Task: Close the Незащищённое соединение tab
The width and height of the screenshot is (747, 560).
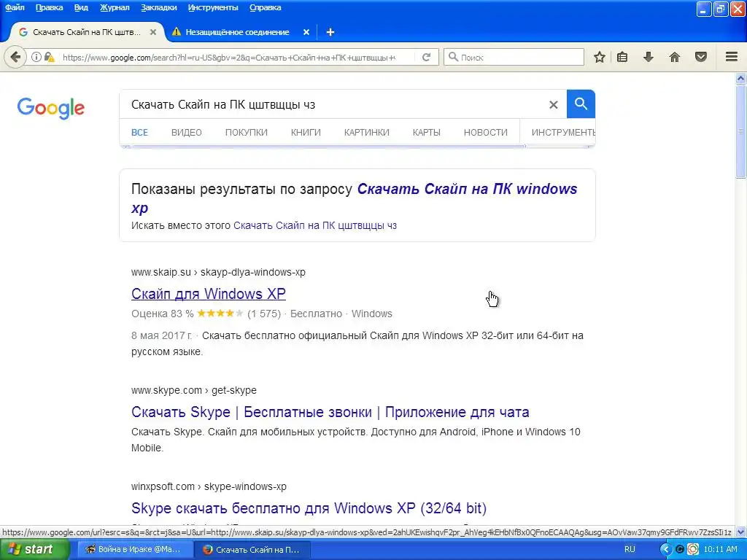Action: (306, 32)
